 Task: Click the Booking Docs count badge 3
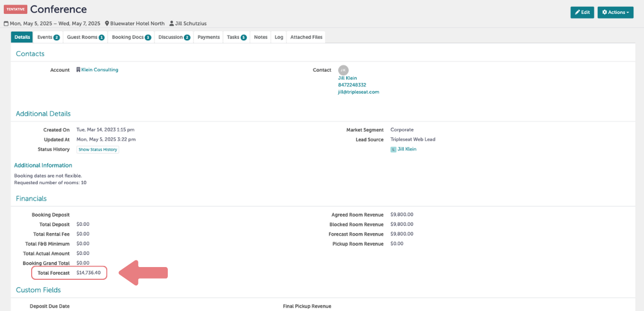(x=148, y=37)
